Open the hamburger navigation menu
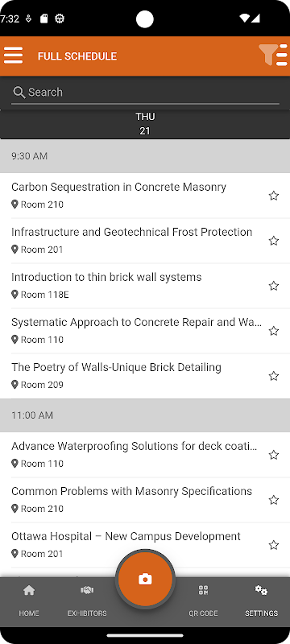The width and height of the screenshot is (290, 644). click(13, 56)
